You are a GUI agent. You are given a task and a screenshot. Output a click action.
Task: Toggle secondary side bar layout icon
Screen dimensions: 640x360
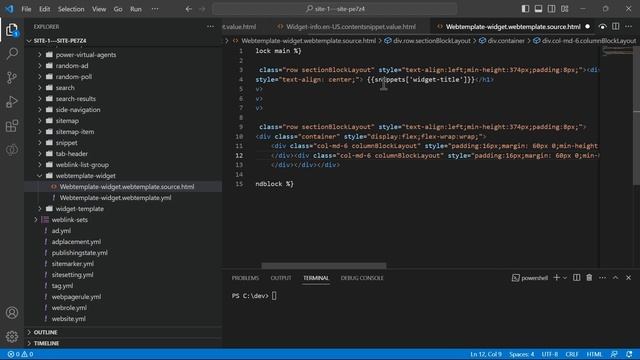click(x=551, y=9)
